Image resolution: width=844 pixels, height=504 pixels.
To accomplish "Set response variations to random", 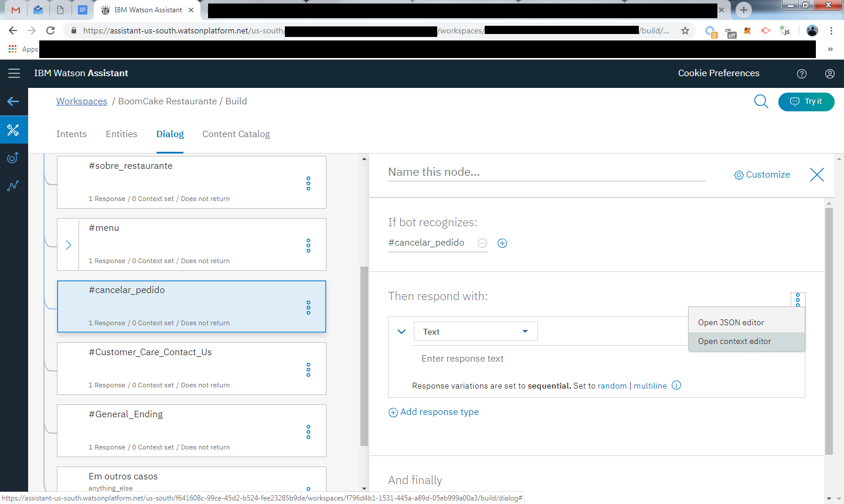I will click(x=612, y=386).
